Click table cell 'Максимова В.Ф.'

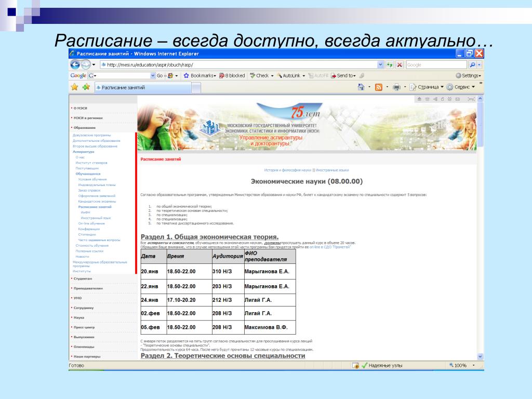click(270, 327)
